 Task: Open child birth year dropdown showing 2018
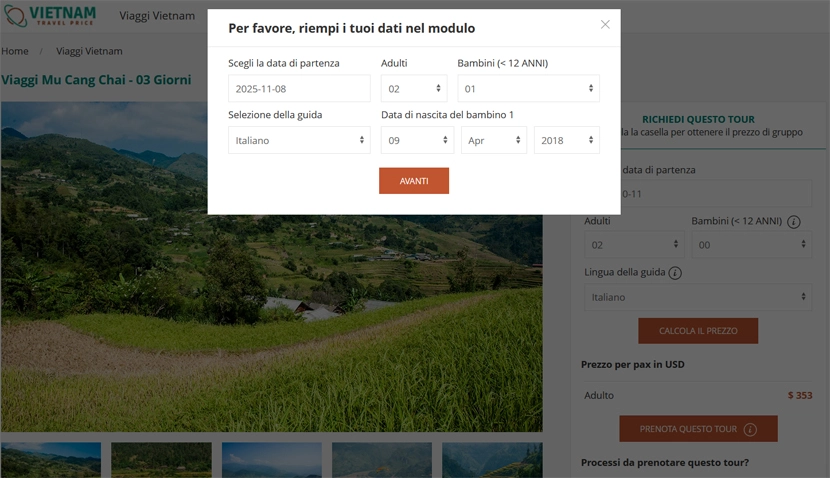[x=566, y=140]
